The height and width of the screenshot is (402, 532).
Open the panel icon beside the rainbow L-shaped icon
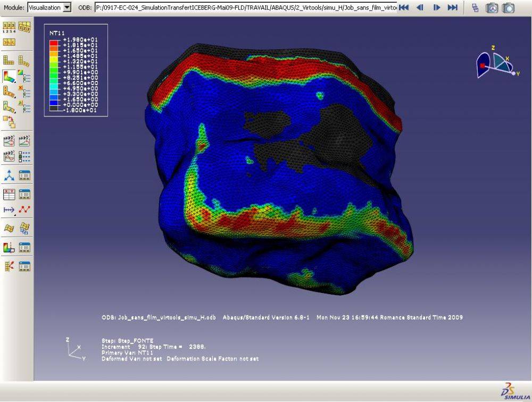tap(24, 248)
